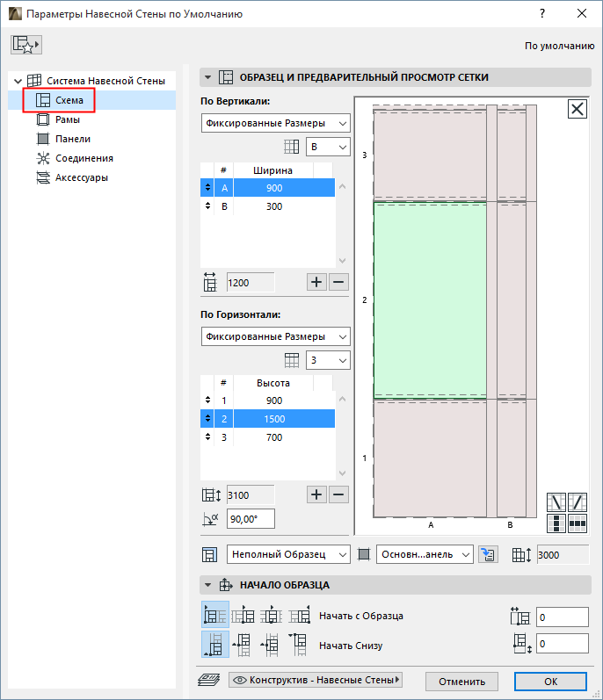Remove a row with the minus button
Image resolution: width=603 pixels, height=700 pixels.
[338, 494]
